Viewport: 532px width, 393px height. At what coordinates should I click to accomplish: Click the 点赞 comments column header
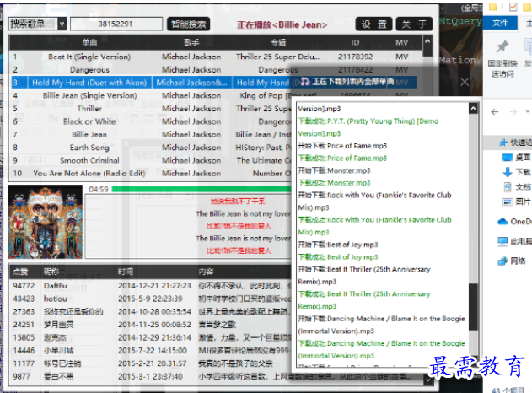point(20,272)
